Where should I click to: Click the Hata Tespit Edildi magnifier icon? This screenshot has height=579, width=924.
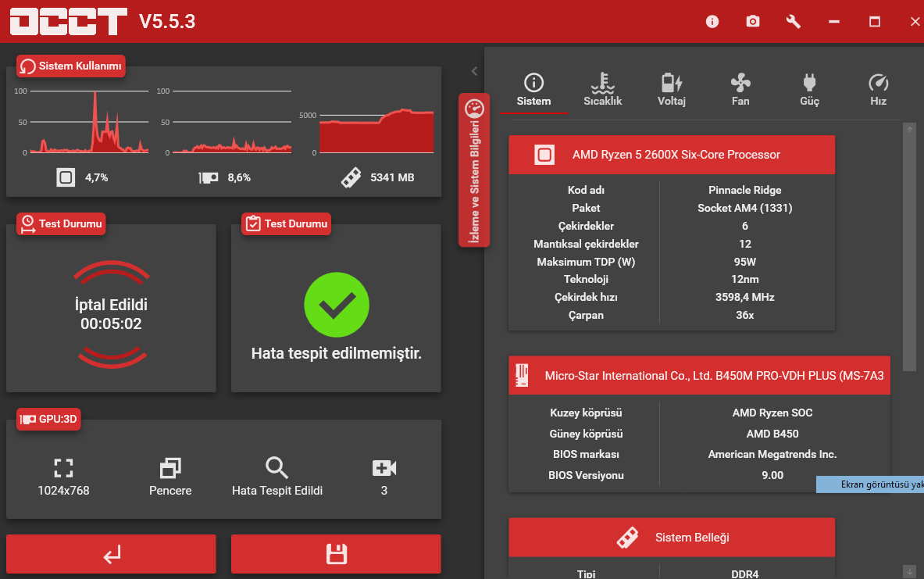coord(277,468)
